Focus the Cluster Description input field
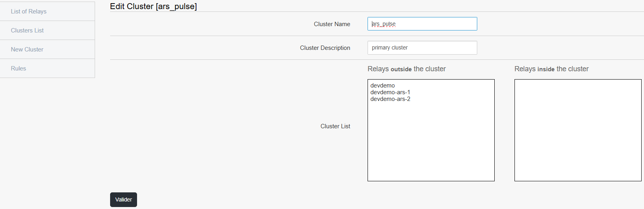 point(422,47)
